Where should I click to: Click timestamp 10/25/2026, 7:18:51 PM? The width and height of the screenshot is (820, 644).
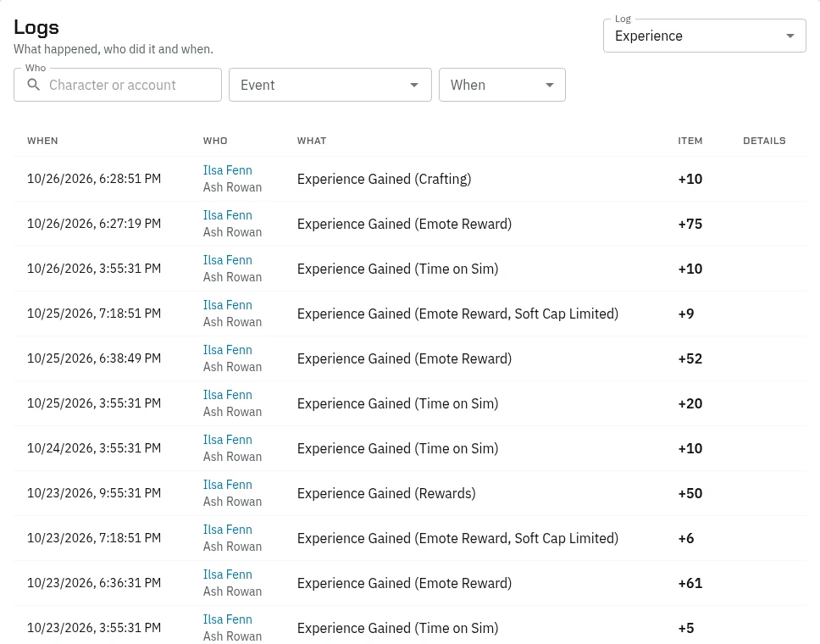(94, 314)
